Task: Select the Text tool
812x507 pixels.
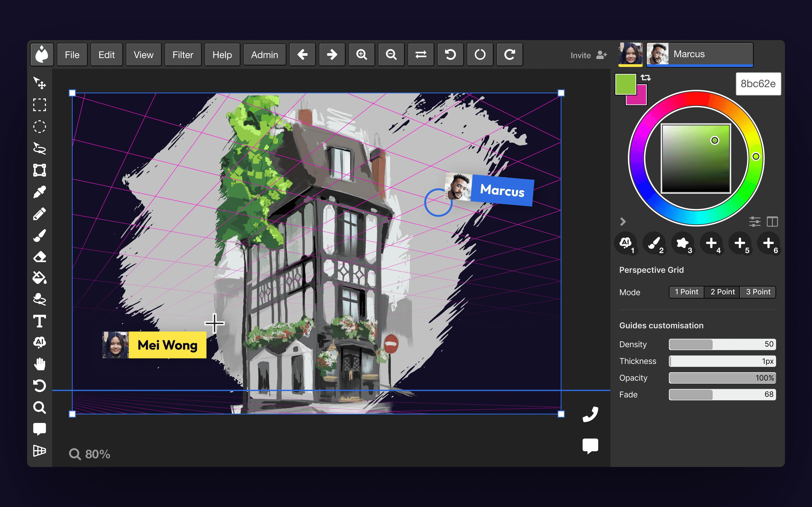Action: click(40, 321)
